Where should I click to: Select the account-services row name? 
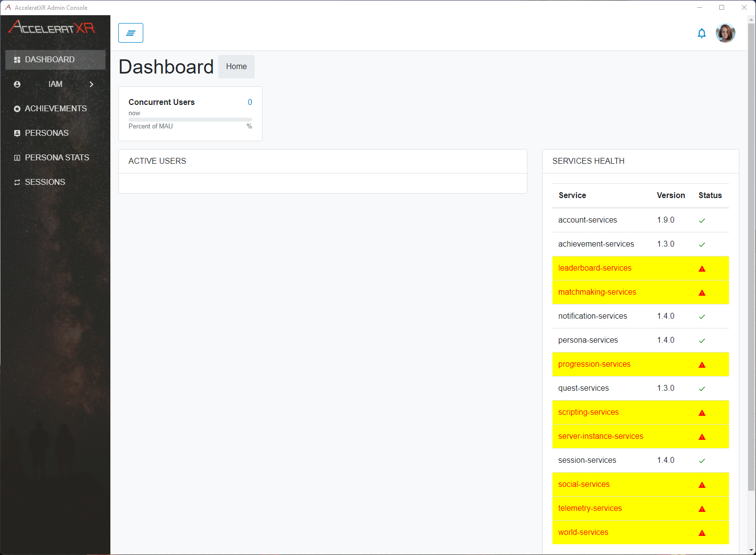pyautogui.click(x=588, y=220)
